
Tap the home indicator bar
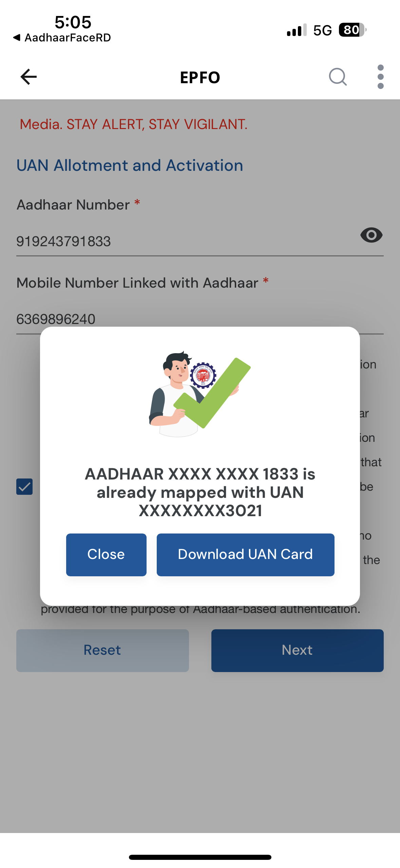coord(200,857)
